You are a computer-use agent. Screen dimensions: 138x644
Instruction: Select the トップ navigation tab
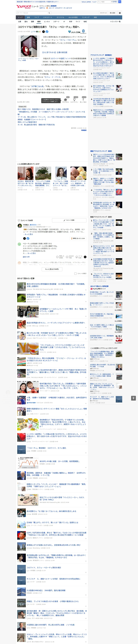pos(20,17)
